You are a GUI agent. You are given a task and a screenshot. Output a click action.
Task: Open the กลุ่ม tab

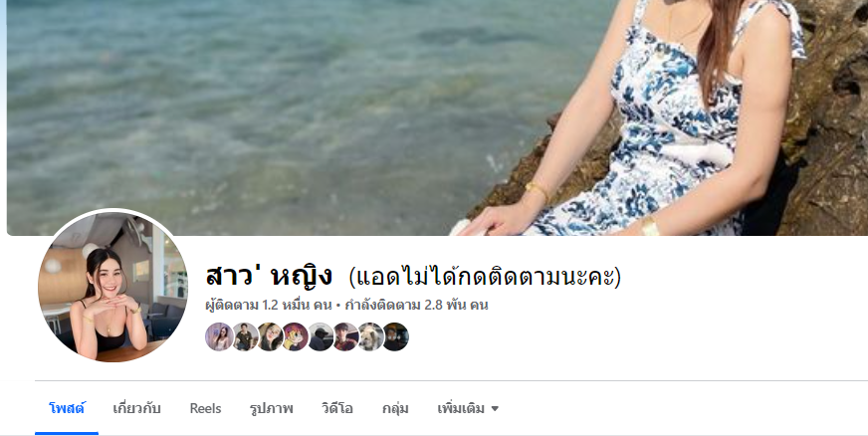[x=395, y=408]
